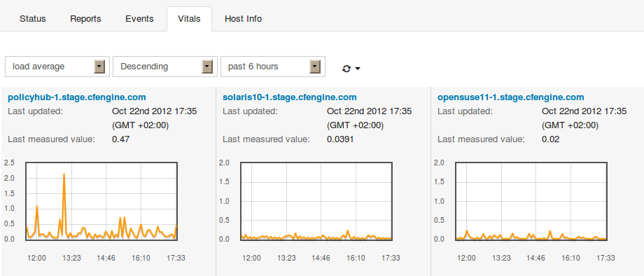644x276 pixels.
Task: Click the refresh icon next to the dropdowns
Action: pyautogui.click(x=346, y=69)
